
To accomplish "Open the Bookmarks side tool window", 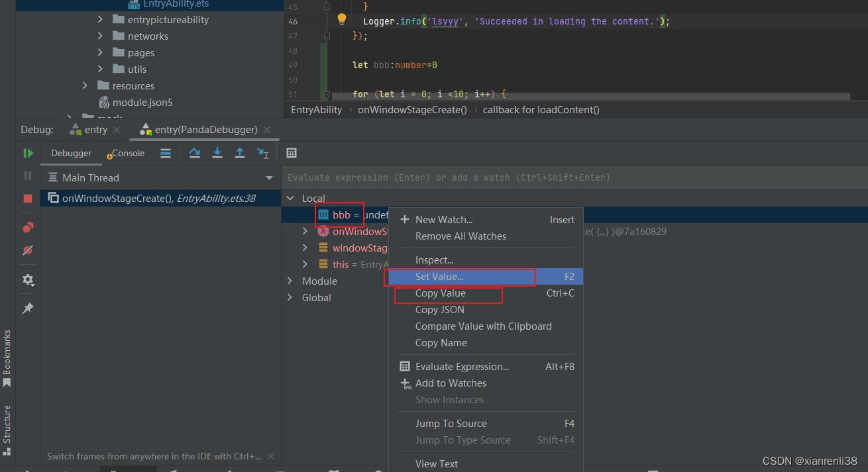I will pos(7,358).
